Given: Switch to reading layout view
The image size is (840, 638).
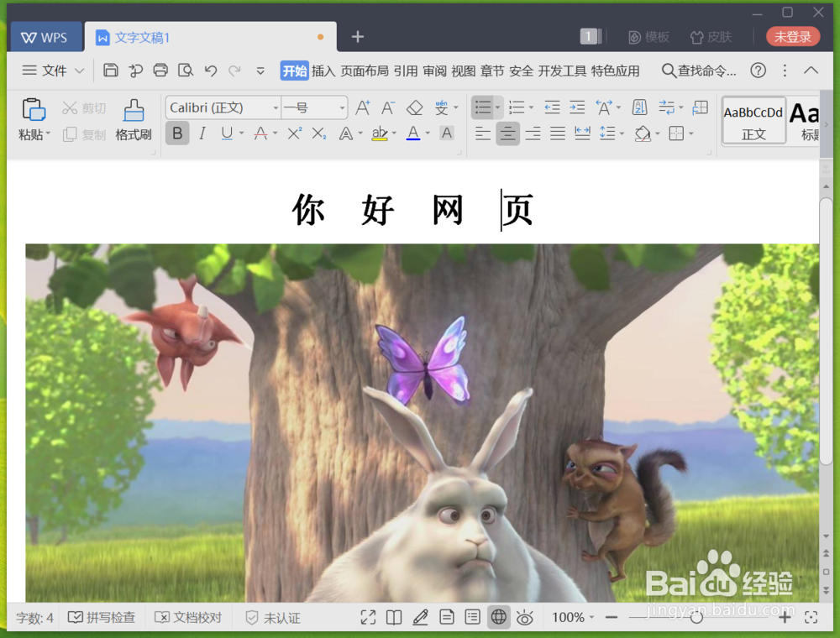Looking at the screenshot, I should pos(394,617).
